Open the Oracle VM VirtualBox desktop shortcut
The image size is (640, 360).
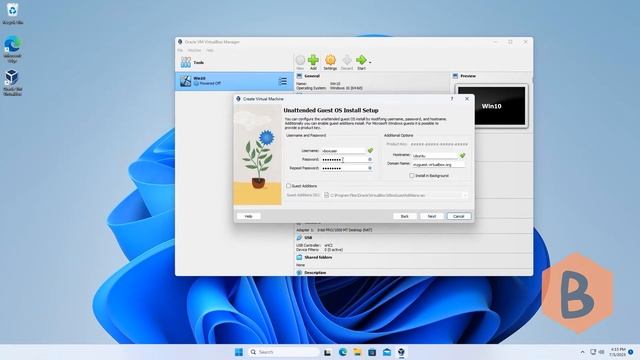coord(13,82)
